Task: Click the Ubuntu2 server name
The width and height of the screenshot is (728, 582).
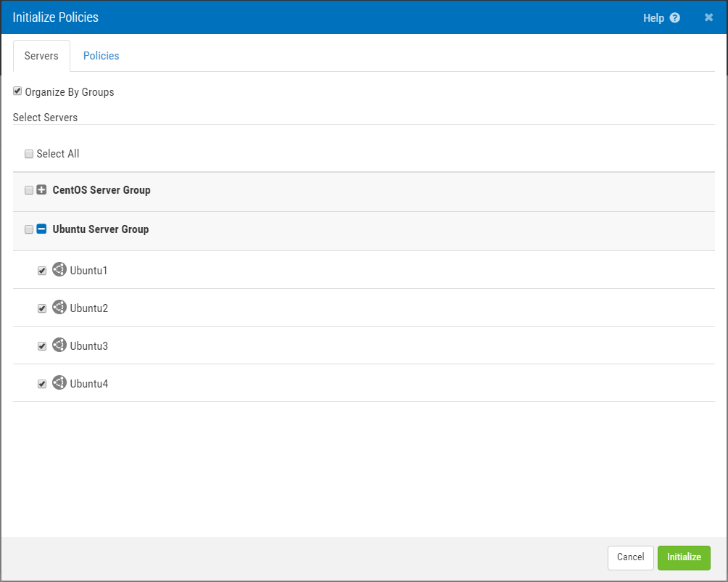Action: tap(89, 308)
